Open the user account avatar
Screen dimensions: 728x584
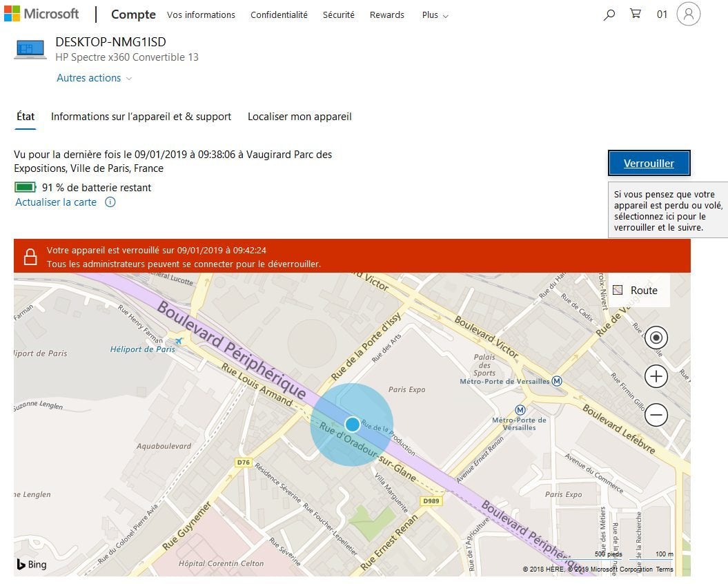pos(689,14)
